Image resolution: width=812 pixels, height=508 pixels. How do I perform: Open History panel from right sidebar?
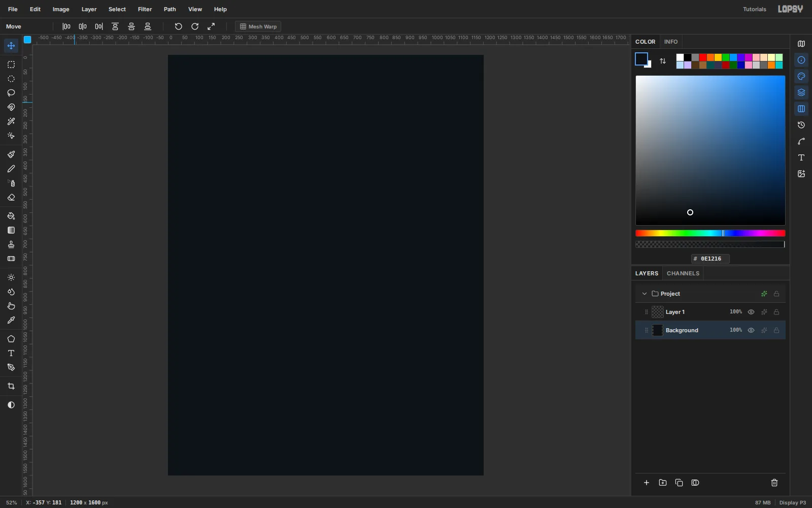(801, 125)
